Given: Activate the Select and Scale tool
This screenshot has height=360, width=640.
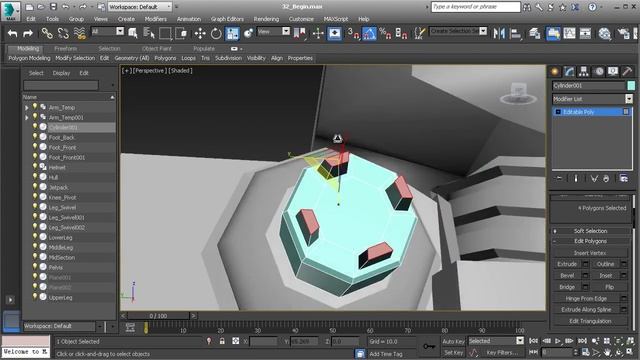Looking at the screenshot, I should pos(232,33).
